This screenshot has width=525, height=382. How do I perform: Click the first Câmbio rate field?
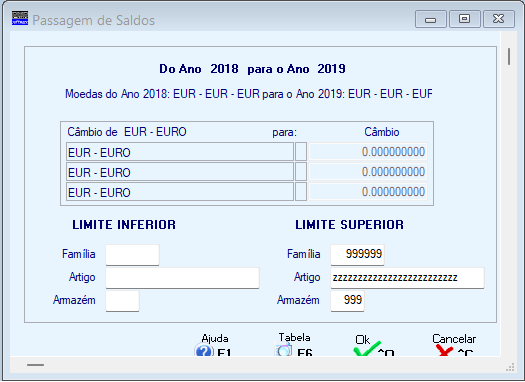coord(368,152)
